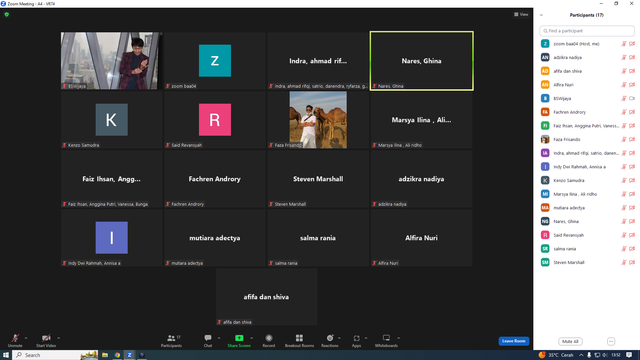
Task: Click Indra IA avatar icon in participant list
Action: pos(545,153)
